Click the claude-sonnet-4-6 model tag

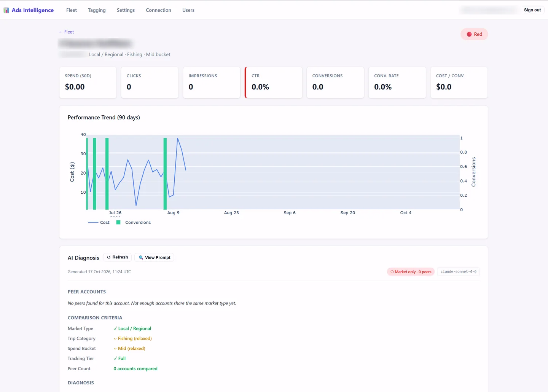point(458,272)
